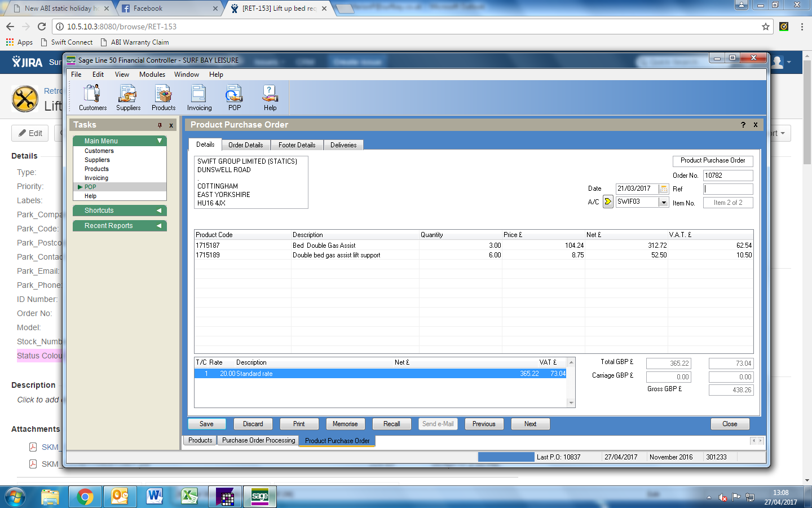Select the Invoicing toolbar icon
The height and width of the screenshot is (508, 812).
click(x=199, y=97)
